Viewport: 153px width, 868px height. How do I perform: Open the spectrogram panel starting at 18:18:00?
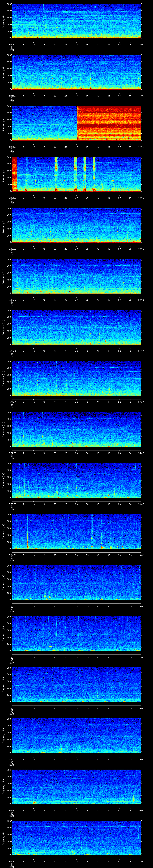(76, 225)
